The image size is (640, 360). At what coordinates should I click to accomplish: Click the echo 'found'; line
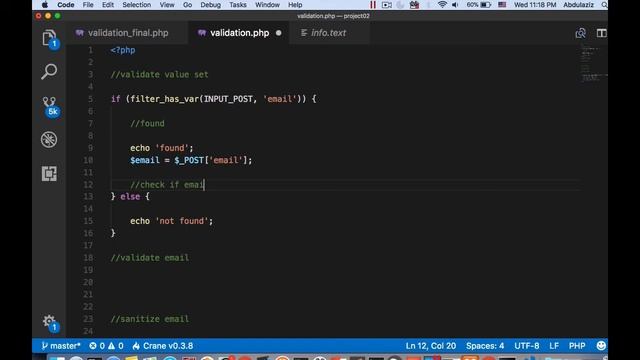pos(162,148)
